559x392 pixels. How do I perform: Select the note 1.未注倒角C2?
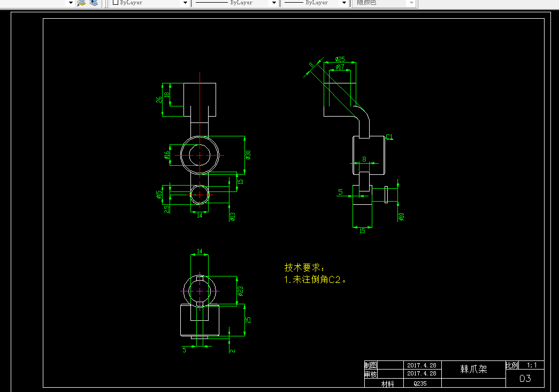[x=315, y=280]
